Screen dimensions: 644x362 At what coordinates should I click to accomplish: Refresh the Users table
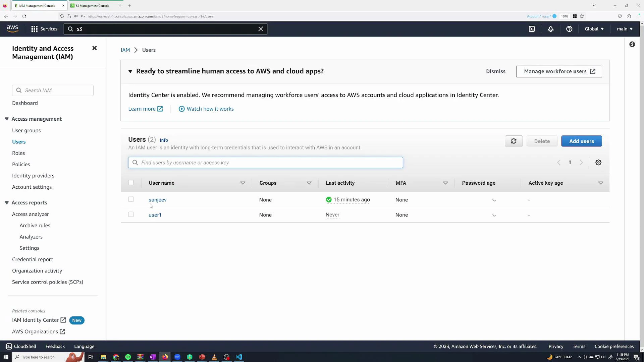(514, 141)
